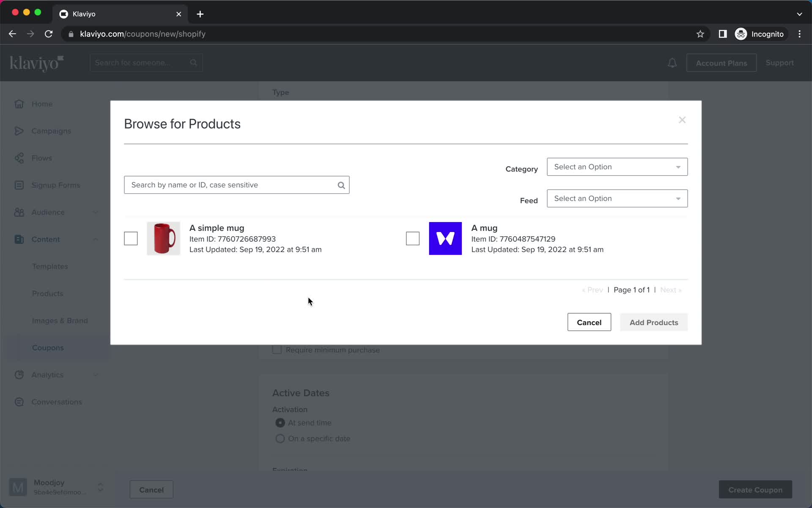Toggle checkbox for A simple mug
This screenshot has height=508, width=812.
[x=131, y=239]
